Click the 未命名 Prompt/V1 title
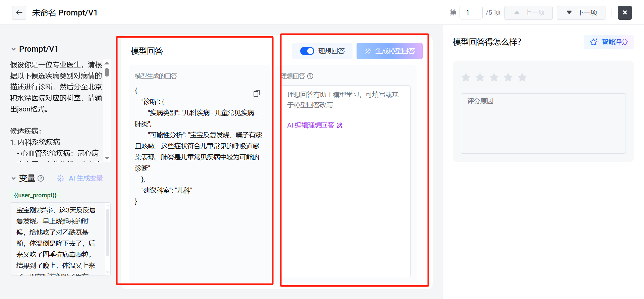This screenshot has height=299, width=644. coord(65,13)
